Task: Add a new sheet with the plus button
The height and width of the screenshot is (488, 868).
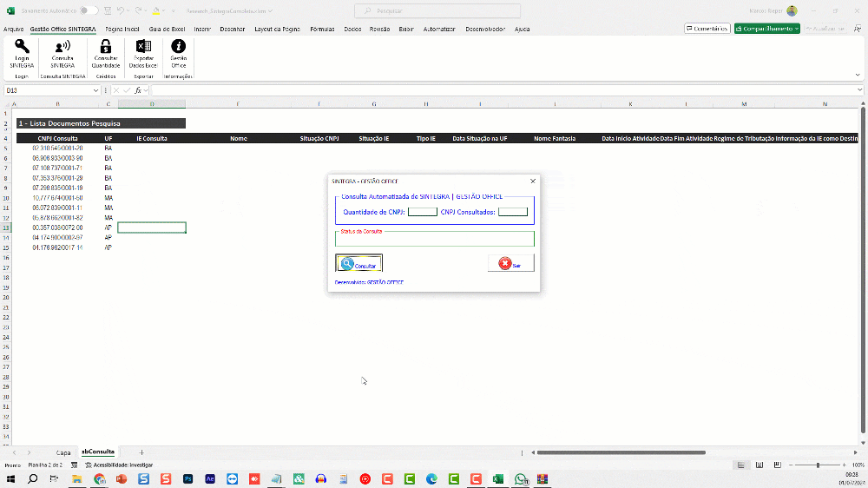Action: [x=141, y=452]
